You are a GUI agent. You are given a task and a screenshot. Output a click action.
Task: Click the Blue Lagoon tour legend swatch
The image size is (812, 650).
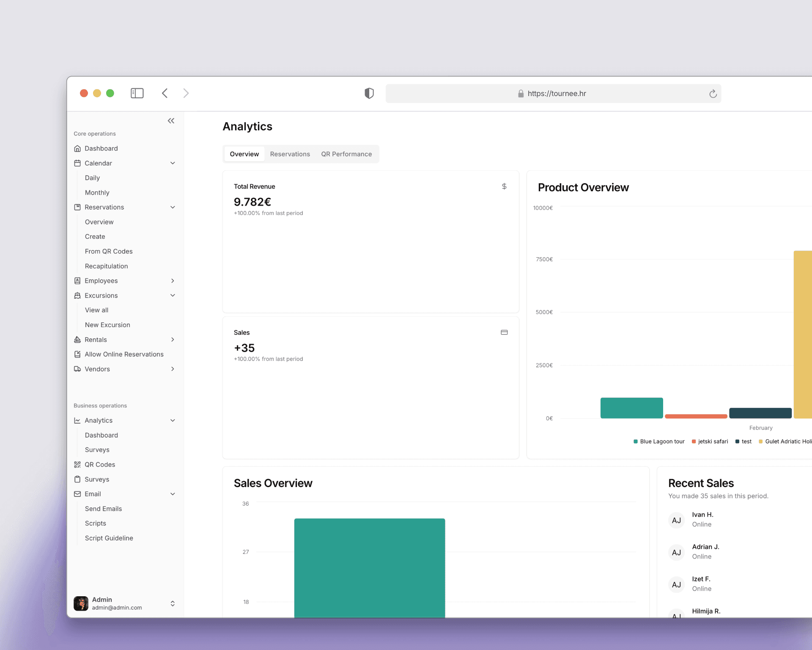click(x=635, y=441)
